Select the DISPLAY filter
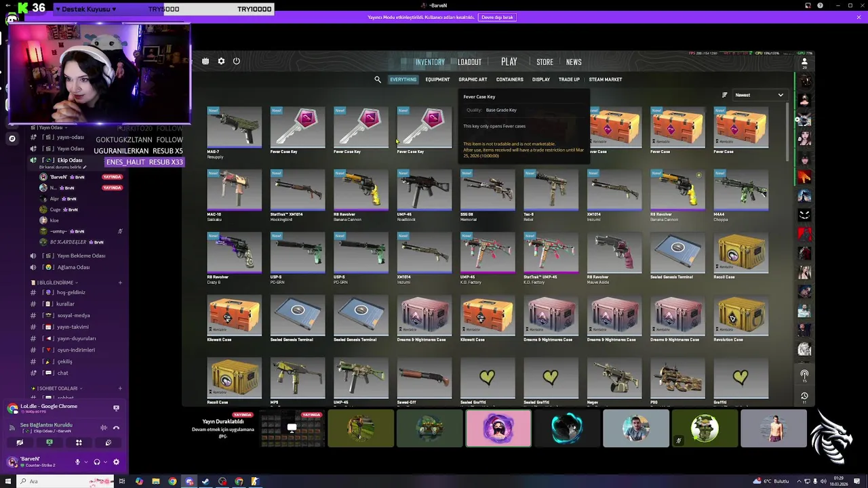The width and height of the screenshot is (868, 488). pos(540,79)
